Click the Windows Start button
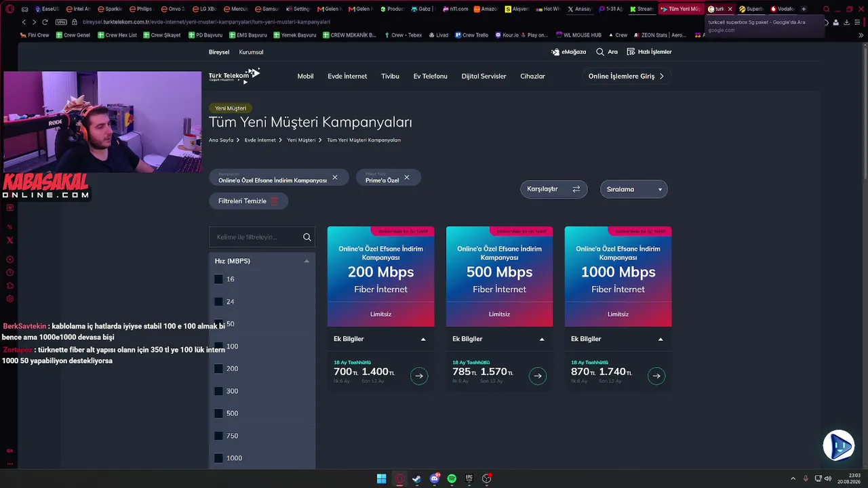The width and height of the screenshot is (868, 488). click(x=382, y=479)
